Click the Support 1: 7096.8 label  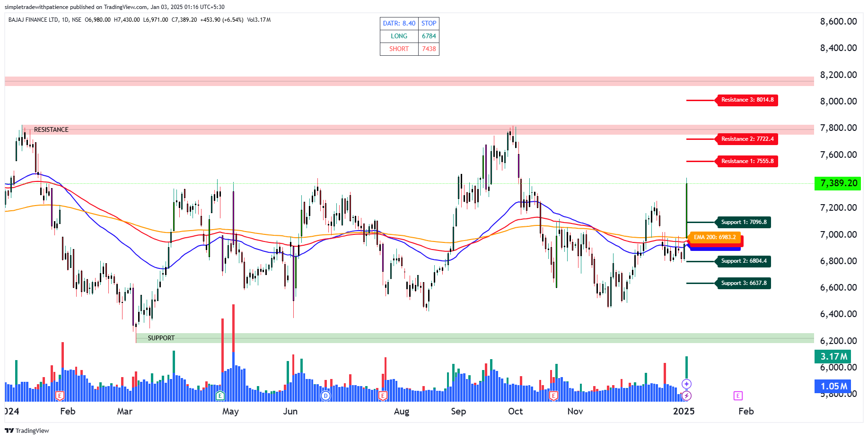[744, 222]
